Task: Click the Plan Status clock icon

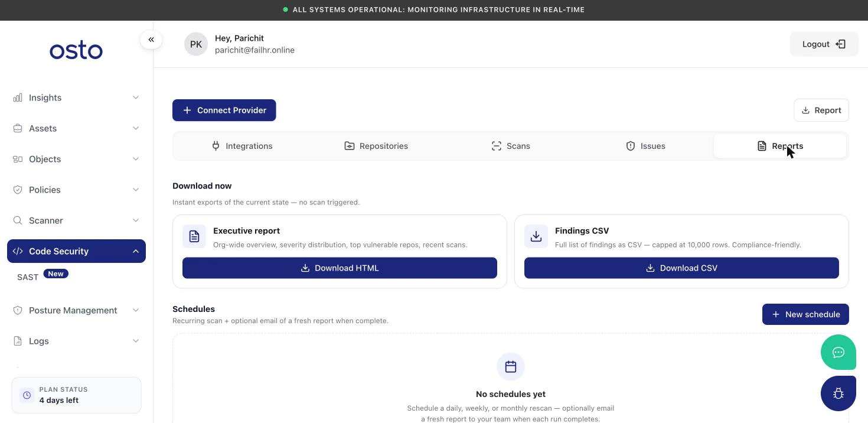Action: (x=27, y=395)
